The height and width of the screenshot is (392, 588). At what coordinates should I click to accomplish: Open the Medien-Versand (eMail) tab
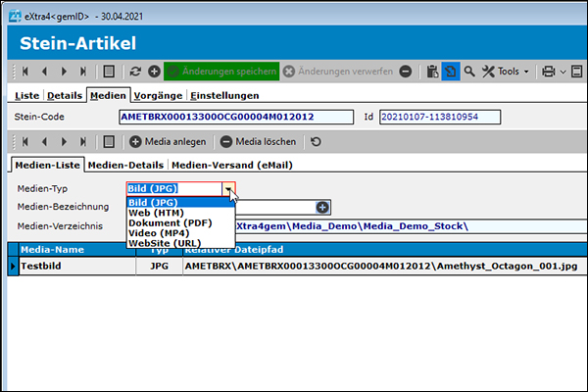225,165
